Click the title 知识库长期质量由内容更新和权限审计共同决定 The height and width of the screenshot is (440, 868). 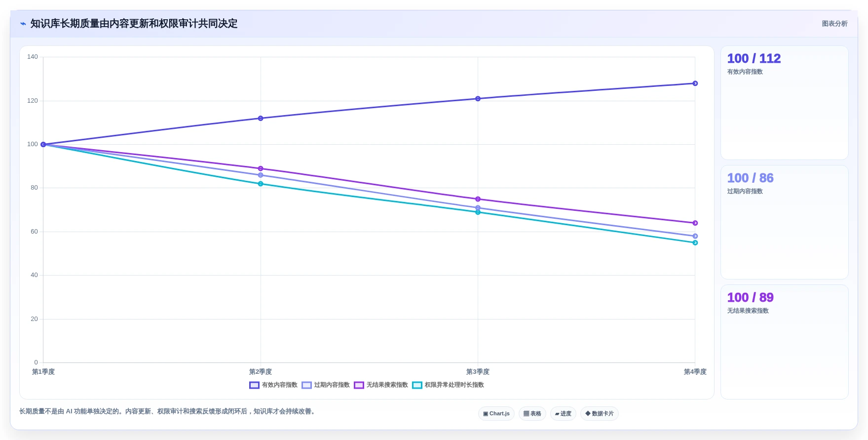[134, 24]
